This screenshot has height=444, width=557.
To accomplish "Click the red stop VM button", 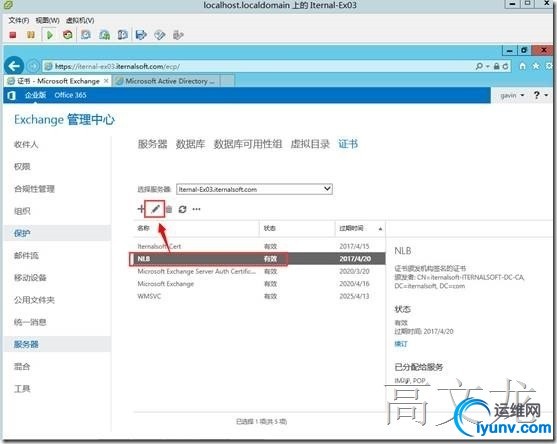I will (13, 35).
